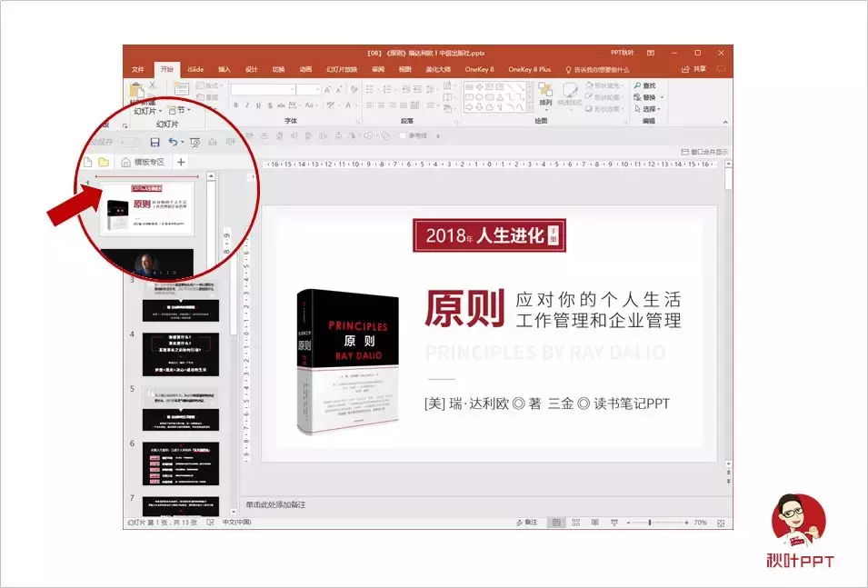Open the comments pane icon in the title area
The image size is (868, 588).
pyautogui.click(x=721, y=69)
